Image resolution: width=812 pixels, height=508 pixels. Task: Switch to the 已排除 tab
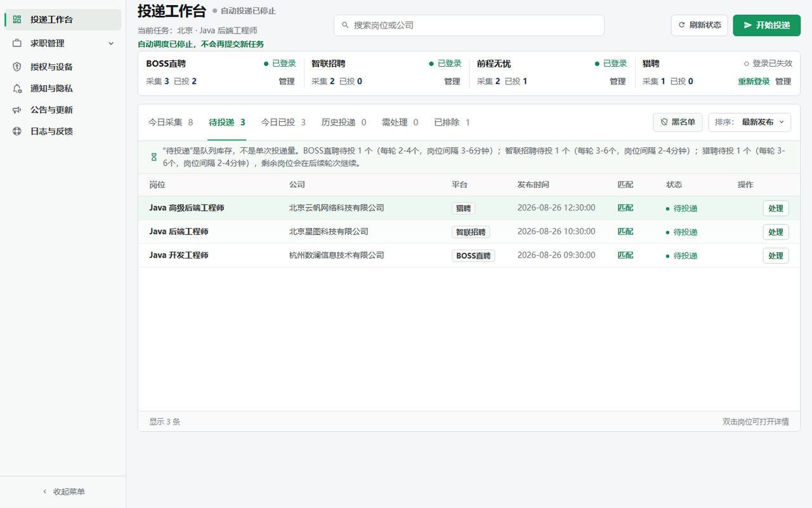coord(452,122)
